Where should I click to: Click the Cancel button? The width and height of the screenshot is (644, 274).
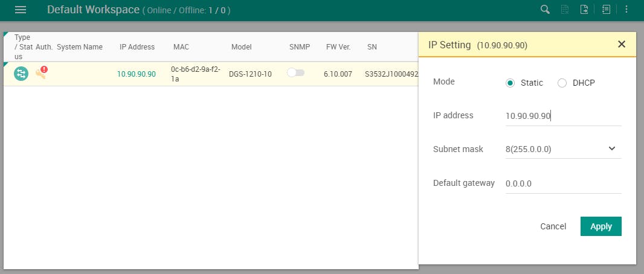click(x=553, y=226)
